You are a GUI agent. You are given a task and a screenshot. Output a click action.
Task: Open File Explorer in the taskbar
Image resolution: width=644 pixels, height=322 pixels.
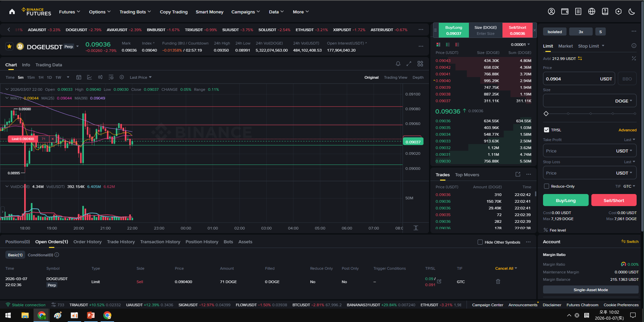[x=25, y=315]
